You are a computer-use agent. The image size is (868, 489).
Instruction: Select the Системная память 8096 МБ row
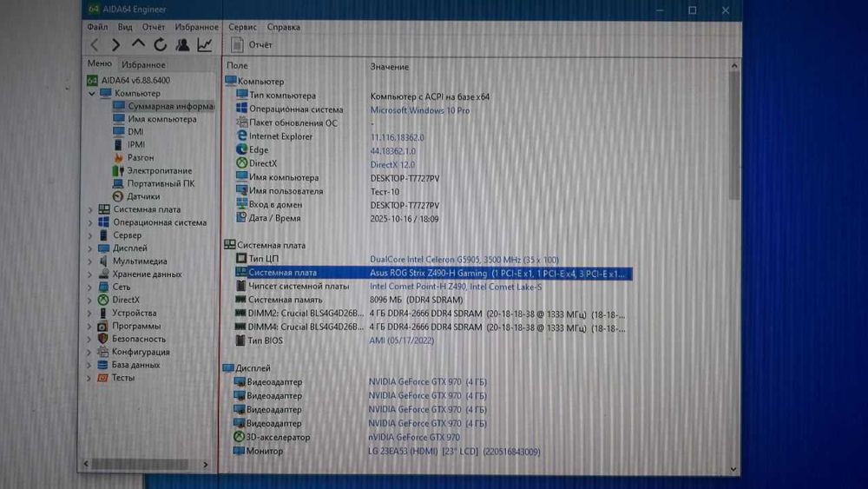tap(349, 300)
